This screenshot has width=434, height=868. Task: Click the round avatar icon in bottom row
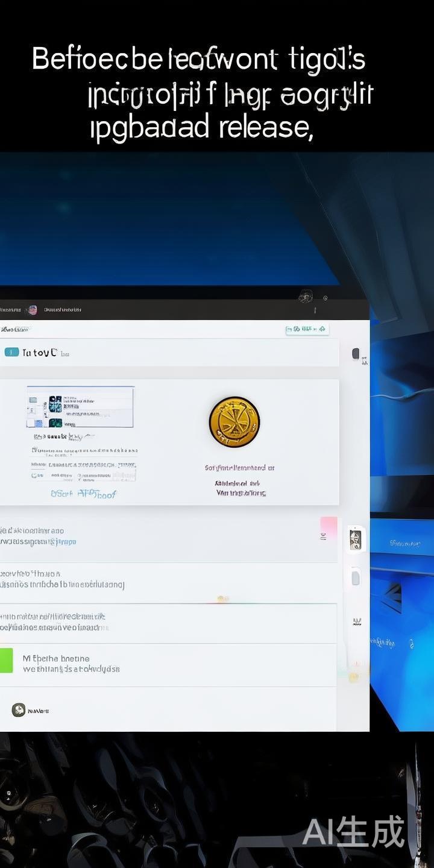pyautogui.click(x=19, y=710)
